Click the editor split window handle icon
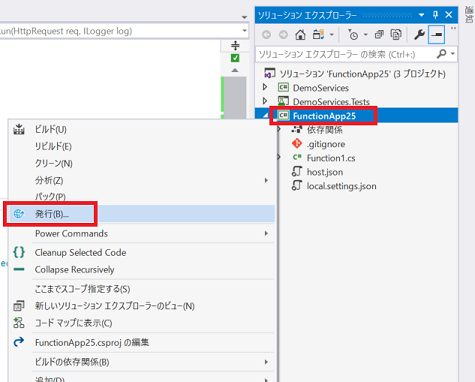The width and height of the screenshot is (475, 382). pos(235,45)
